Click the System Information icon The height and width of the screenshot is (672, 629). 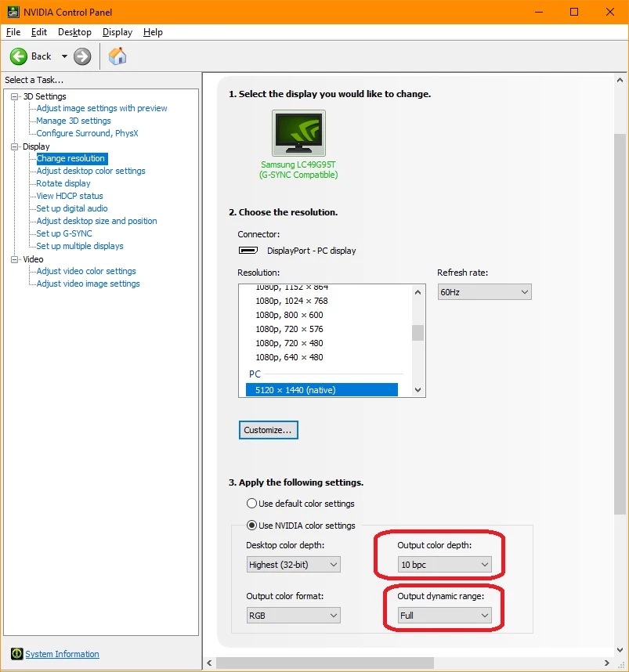tap(16, 653)
